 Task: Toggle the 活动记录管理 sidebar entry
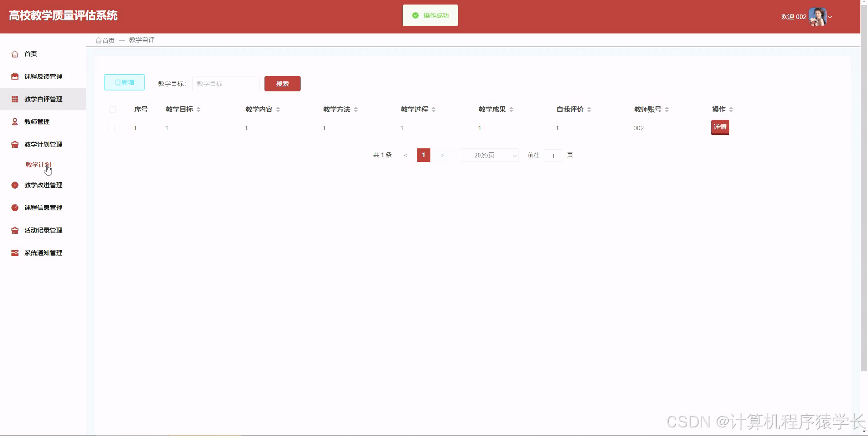point(43,230)
